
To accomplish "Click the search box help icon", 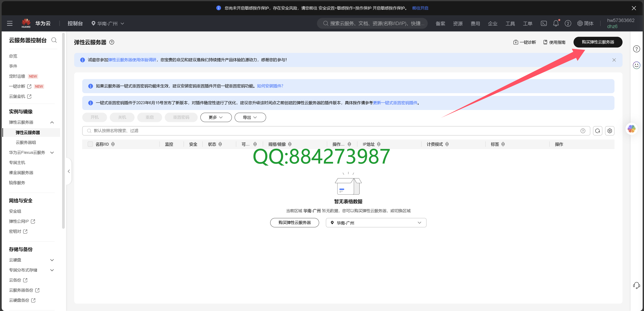I will (583, 131).
